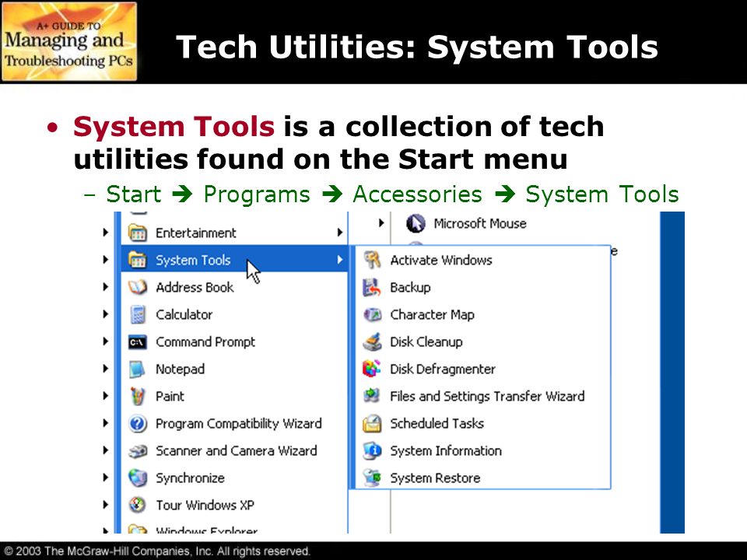Click the arrow left of Synchronize row

pos(106,478)
